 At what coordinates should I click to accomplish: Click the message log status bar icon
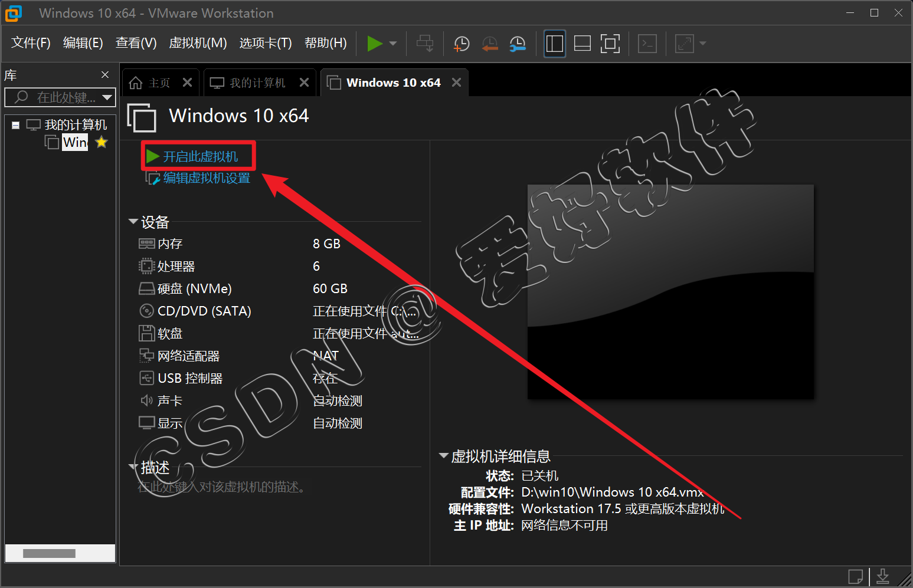tap(855, 576)
